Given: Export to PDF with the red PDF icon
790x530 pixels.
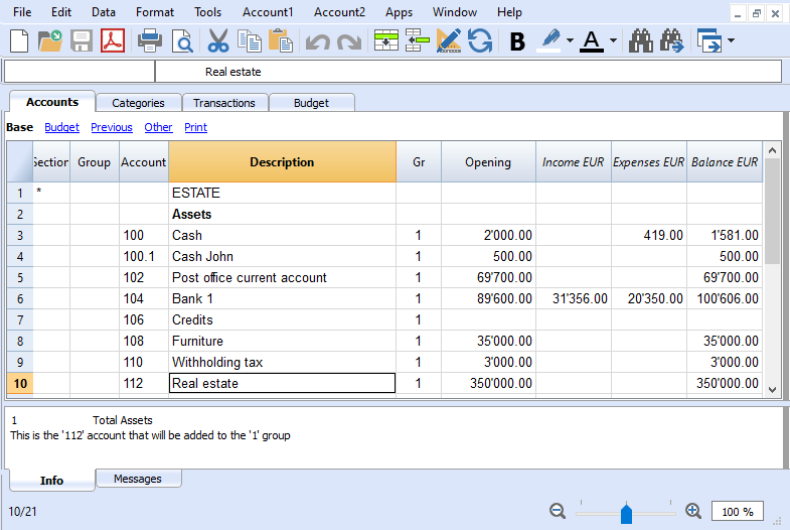Looking at the screenshot, I should pyautogui.click(x=113, y=41).
